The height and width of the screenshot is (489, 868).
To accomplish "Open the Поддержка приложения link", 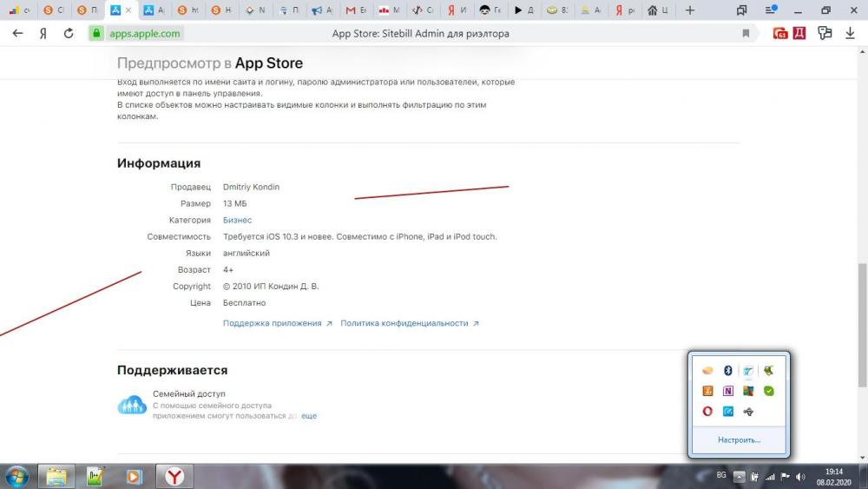I will (278, 323).
